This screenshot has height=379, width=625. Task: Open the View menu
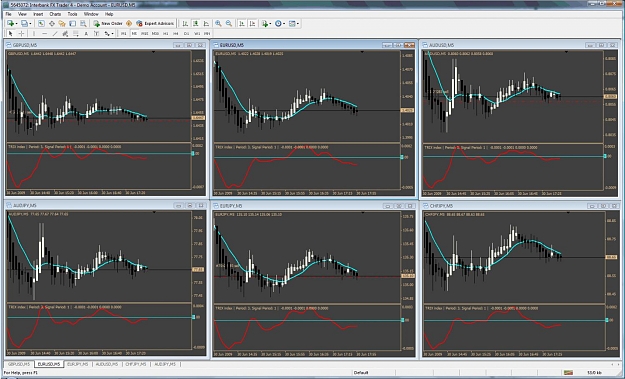22,14
